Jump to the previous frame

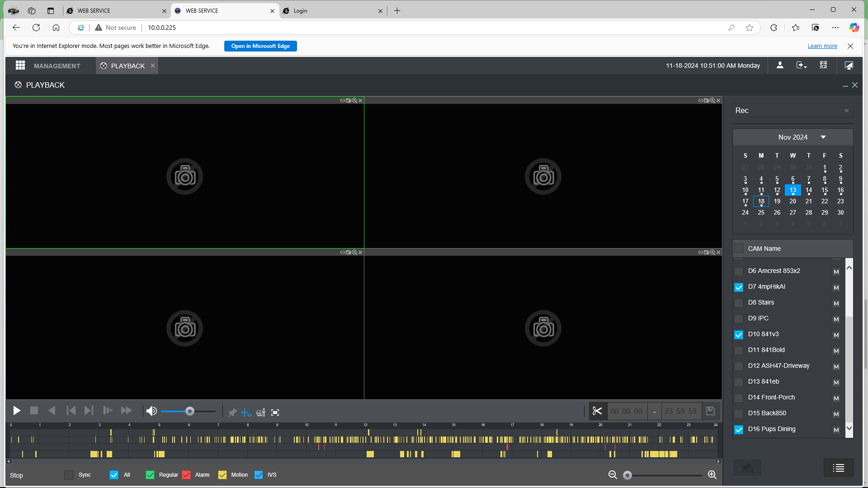pyautogui.click(x=71, y=411)
